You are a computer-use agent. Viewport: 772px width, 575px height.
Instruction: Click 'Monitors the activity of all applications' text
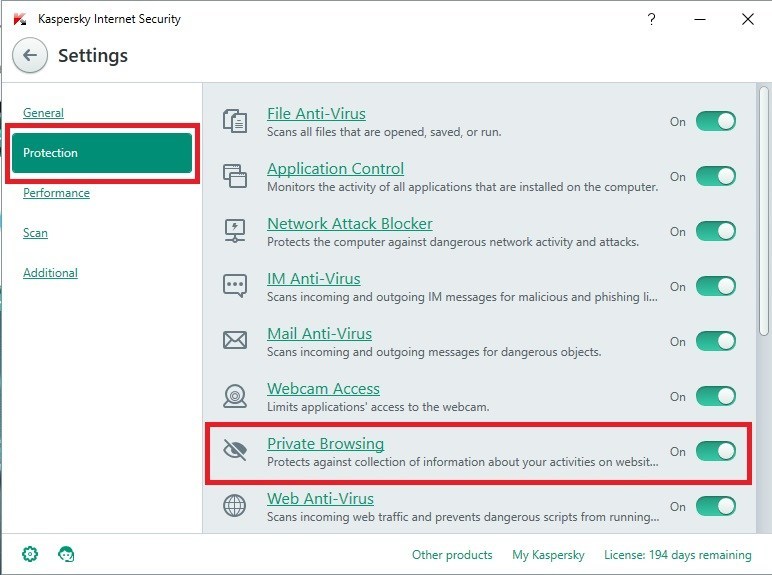tap(462, 187)
